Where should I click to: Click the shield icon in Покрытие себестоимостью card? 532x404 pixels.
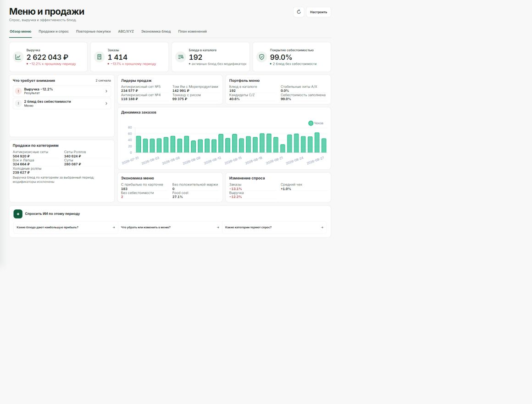261,57
